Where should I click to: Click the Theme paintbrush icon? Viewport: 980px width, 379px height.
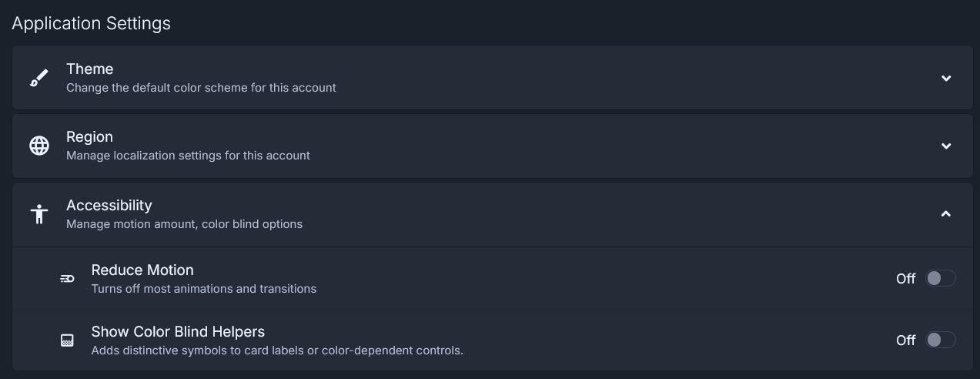tap(39, 78)
